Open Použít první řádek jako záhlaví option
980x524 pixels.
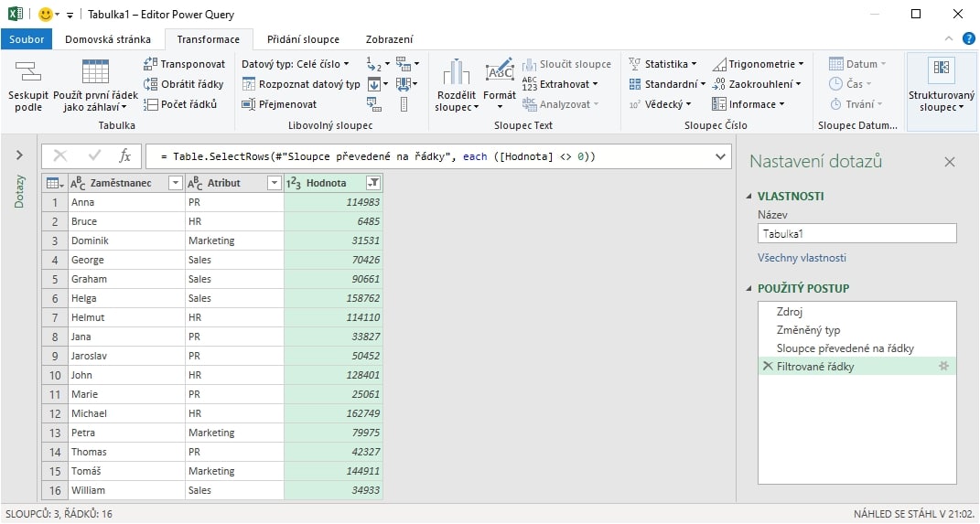coord(96,86)
